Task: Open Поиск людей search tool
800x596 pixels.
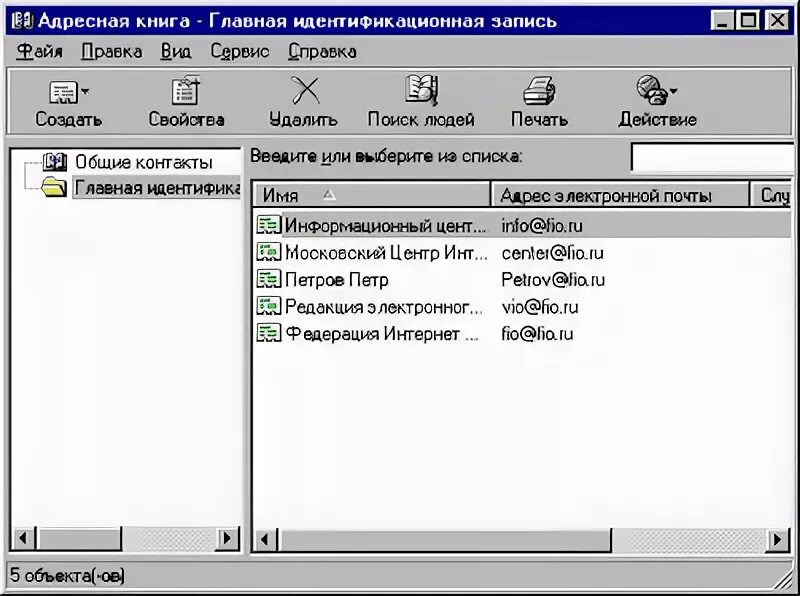Action: pos(421,104)
